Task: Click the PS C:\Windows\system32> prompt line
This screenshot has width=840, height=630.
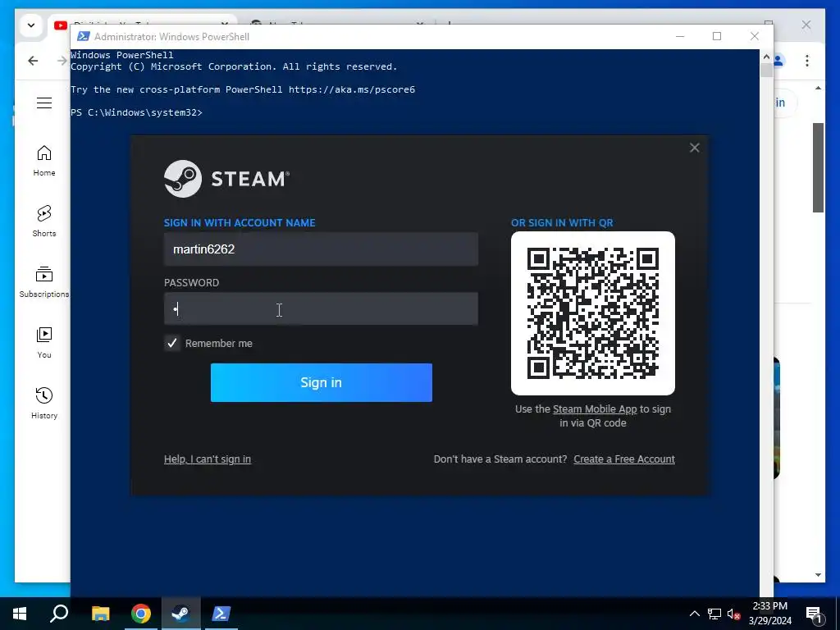Action: pos(137,112)
